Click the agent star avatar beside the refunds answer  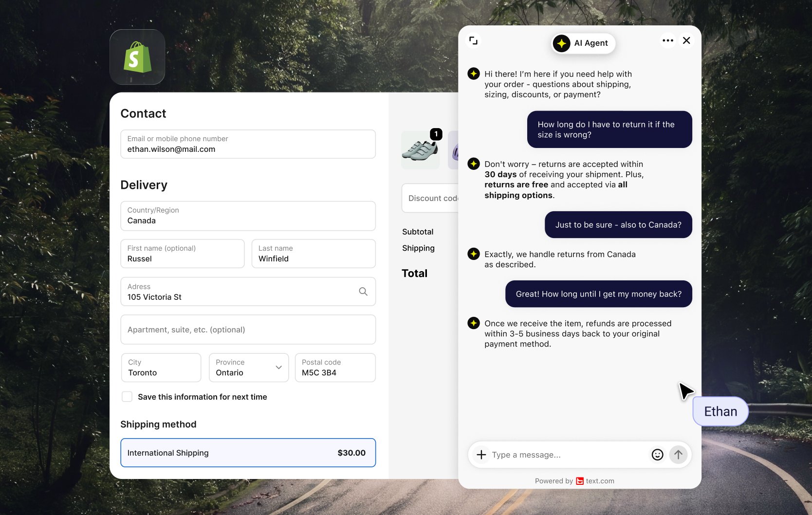tap(474, 323)
